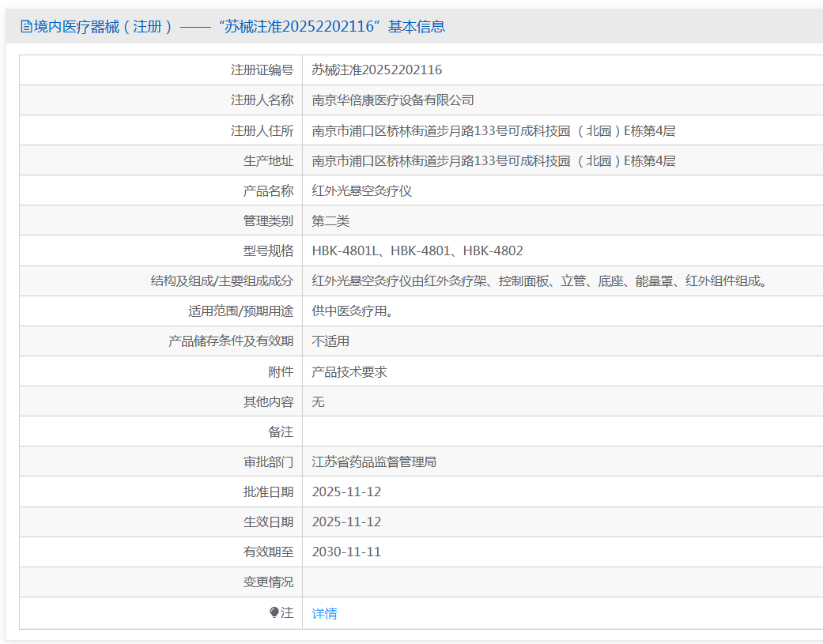Click product name 红外光悬空灸疗仪
Viewport: 823px width, 644px height.
[361, 191]
